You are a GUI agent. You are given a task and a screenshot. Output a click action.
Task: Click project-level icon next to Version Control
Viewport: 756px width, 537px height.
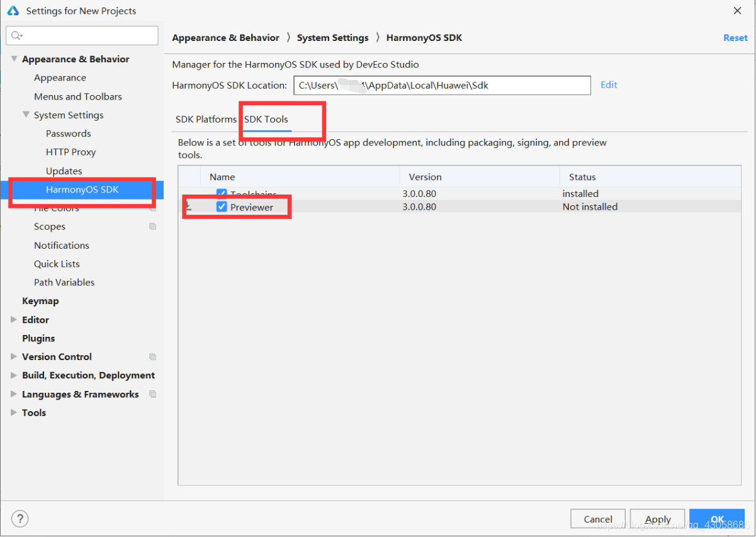click(x=152, y=357)
